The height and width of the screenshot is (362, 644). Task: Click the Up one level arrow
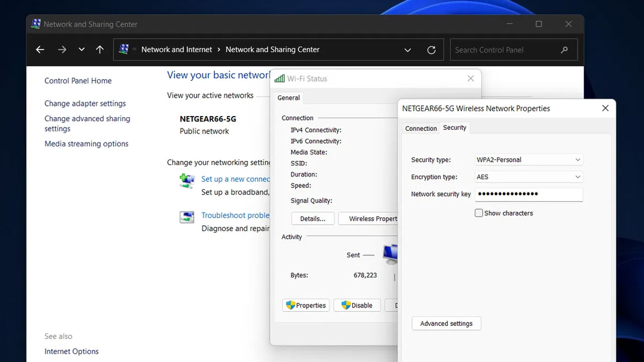100,50
